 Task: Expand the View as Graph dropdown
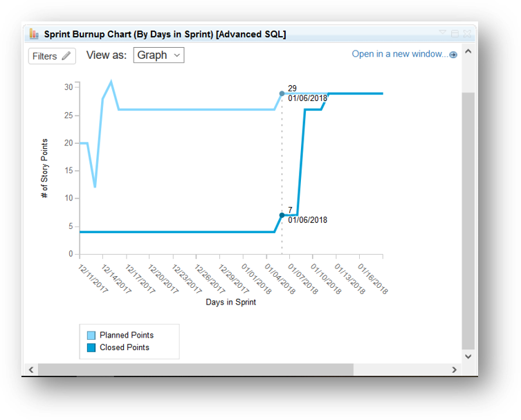point(159,55)
